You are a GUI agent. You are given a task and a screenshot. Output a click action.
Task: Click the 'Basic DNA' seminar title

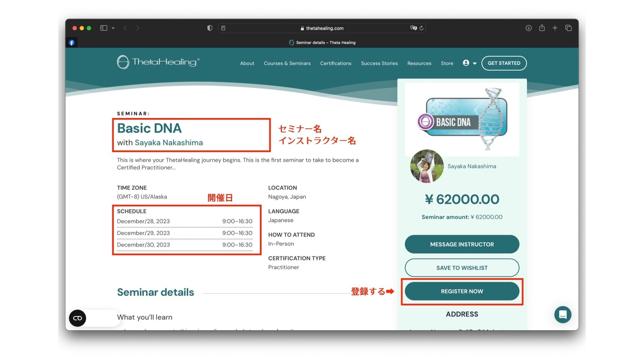pyautogui.click(x=149, y=128)
